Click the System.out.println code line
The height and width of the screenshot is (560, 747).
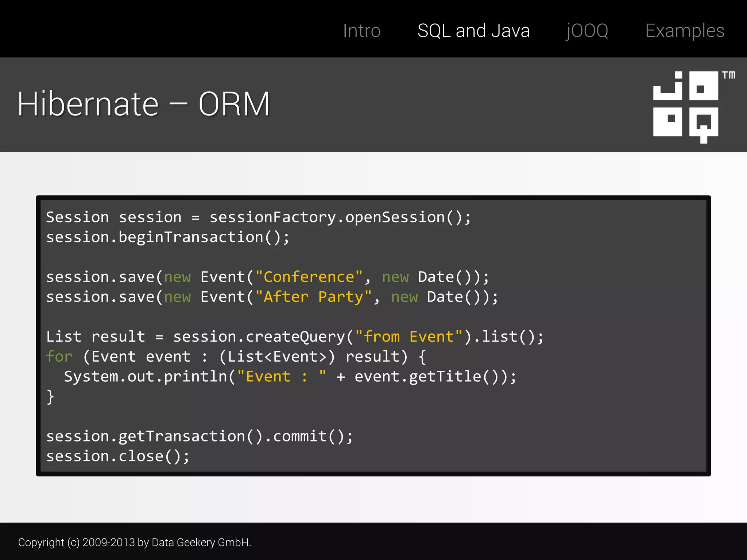(x=290, y=377)
